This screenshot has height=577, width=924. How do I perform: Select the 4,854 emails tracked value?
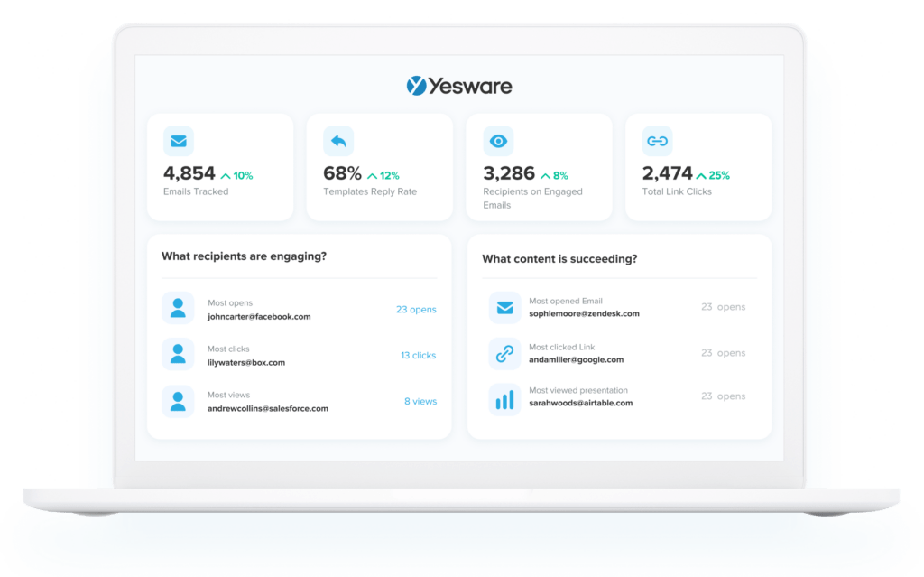[x=189, y=173]
